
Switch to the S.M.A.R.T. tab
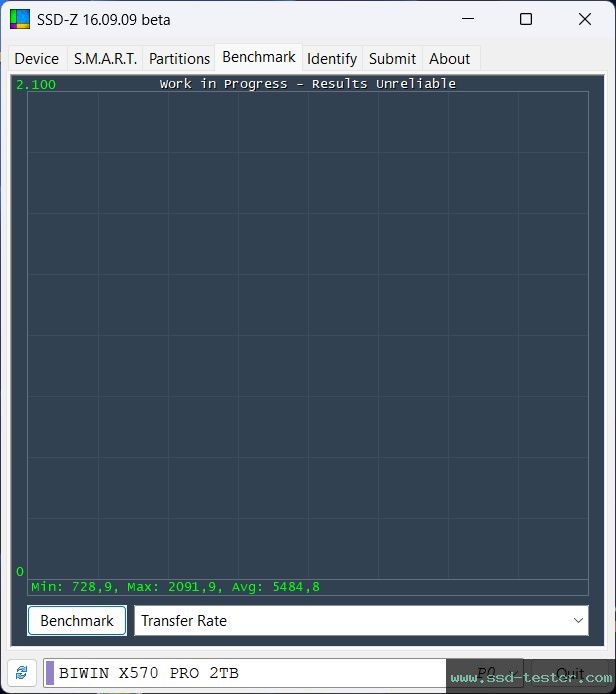coord(105,58)
